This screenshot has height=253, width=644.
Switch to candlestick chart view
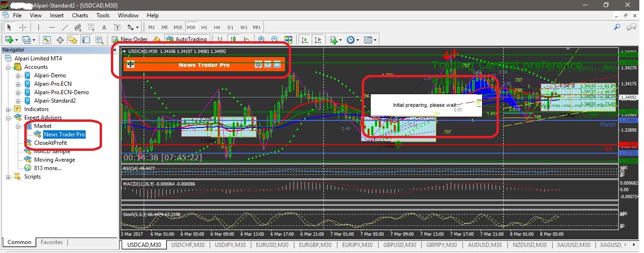pos(233,40)
